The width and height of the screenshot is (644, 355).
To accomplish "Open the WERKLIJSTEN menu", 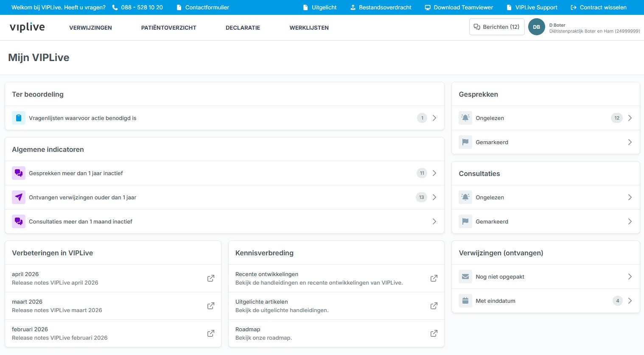I will [x=309, y=28].
